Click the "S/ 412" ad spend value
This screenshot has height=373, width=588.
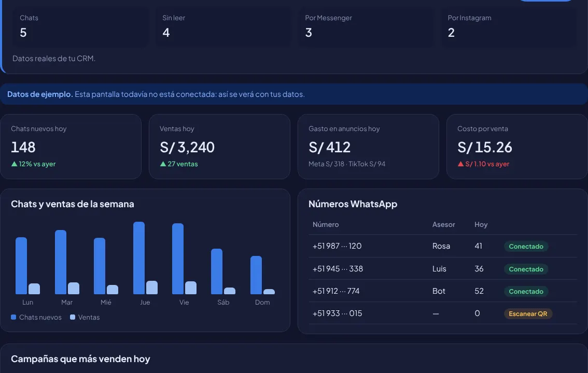coord(330,147)
